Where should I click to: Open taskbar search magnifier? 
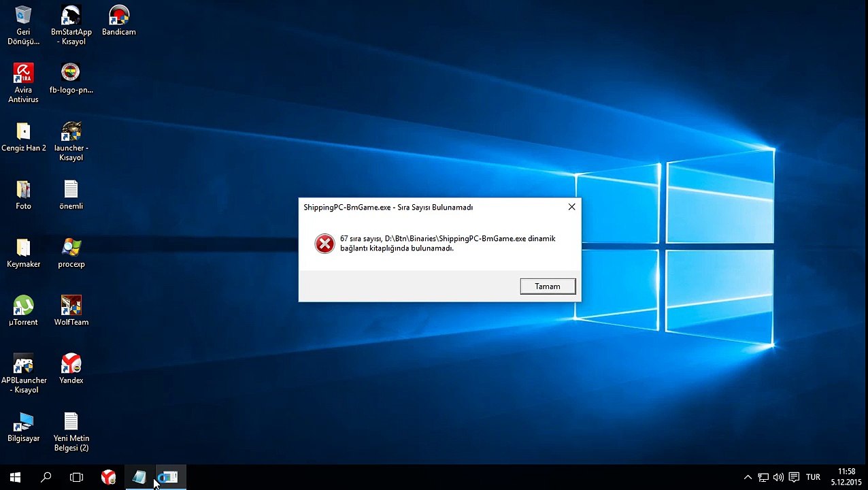coord(46,477)
